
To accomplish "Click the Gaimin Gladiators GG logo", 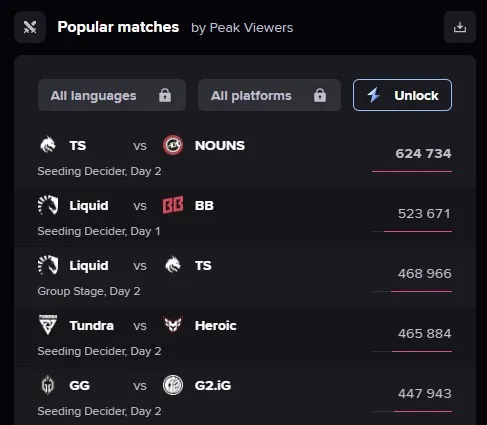I will click(x=48, y=385).
